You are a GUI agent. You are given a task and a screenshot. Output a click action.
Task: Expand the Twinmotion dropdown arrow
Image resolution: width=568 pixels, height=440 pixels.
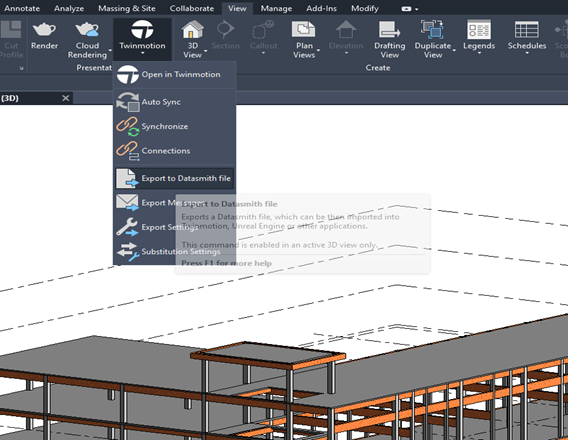pyautogui.click(x=142, y=54)
